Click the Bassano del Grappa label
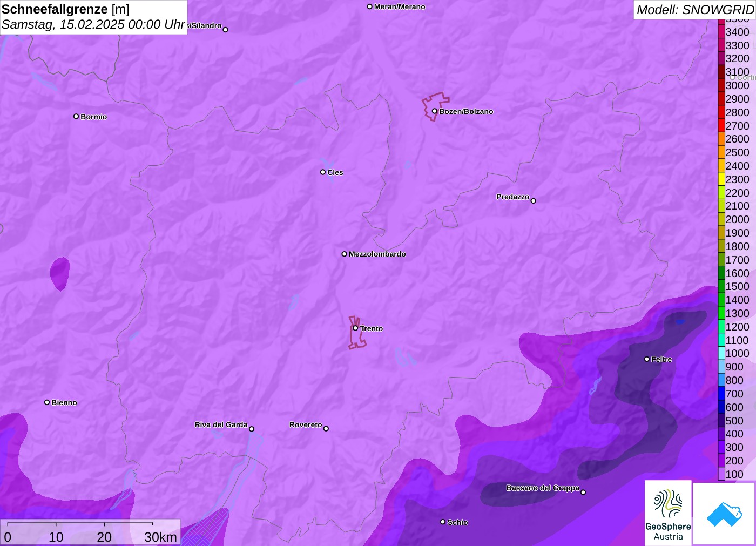The width and height of the screenshot is (756, 546). click(x=543, y=488)
